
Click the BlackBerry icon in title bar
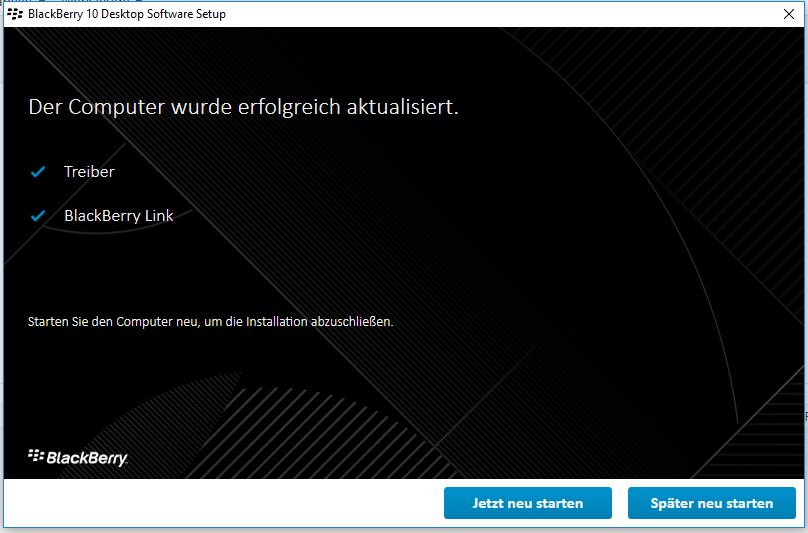(15, 14)
